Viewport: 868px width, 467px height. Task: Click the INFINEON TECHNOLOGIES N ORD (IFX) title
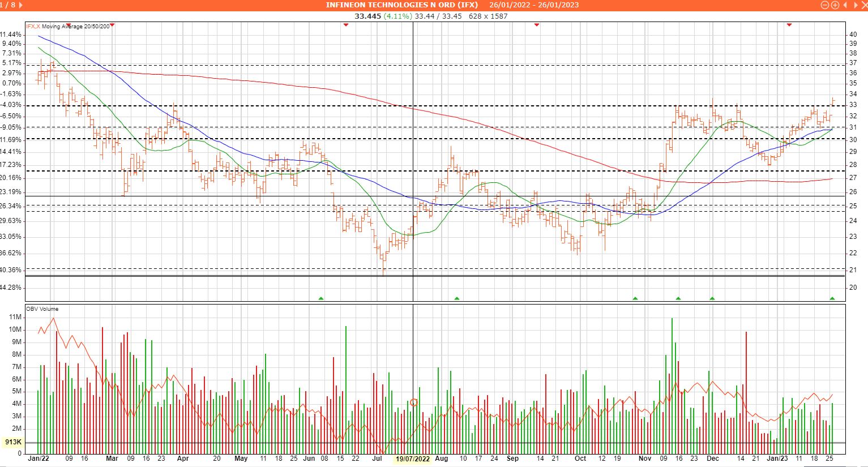pos(401,5)
